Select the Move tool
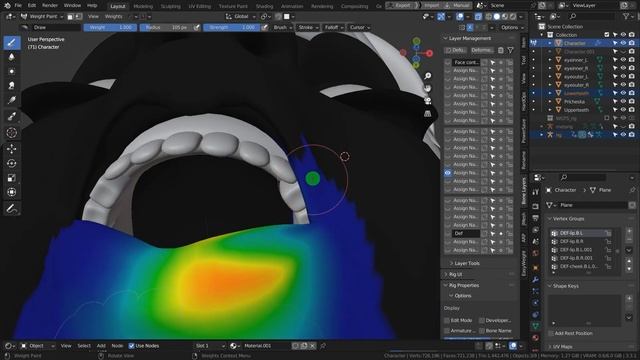This screenshot has width=640, height=360. click(x=12, y=149)
